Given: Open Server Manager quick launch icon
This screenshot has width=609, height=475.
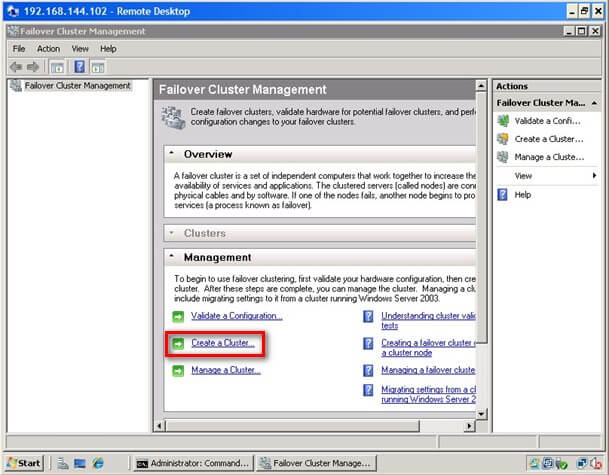Looking at the screenshot, I should 63,463.
